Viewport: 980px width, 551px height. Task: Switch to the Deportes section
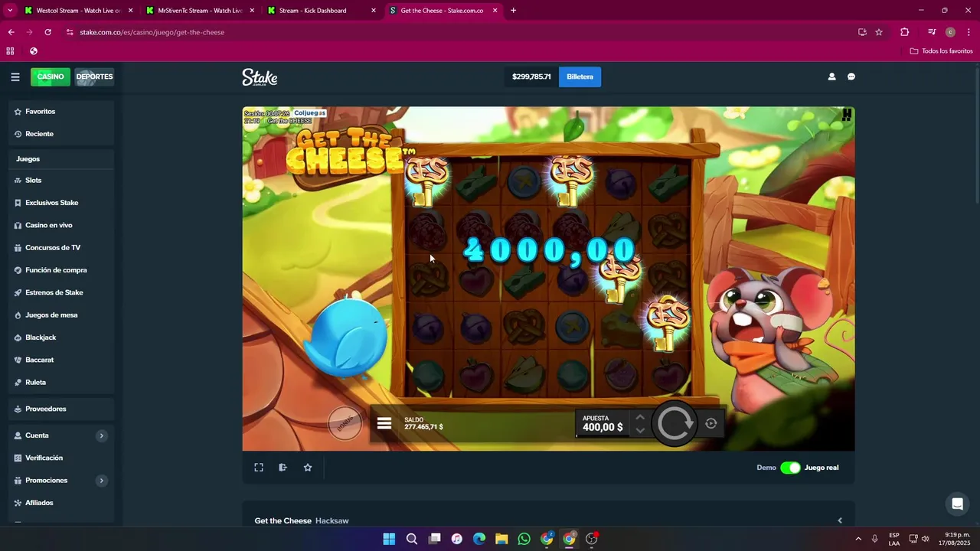94,77
